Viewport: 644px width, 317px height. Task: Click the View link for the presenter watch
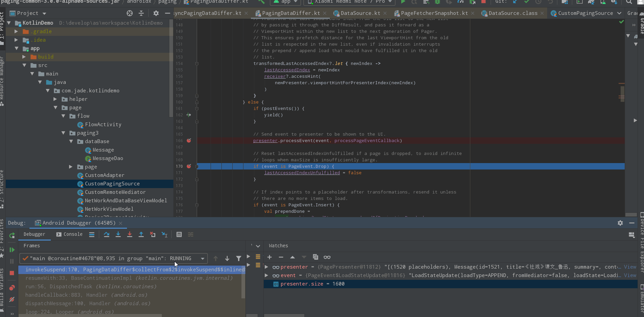(630, 267)
